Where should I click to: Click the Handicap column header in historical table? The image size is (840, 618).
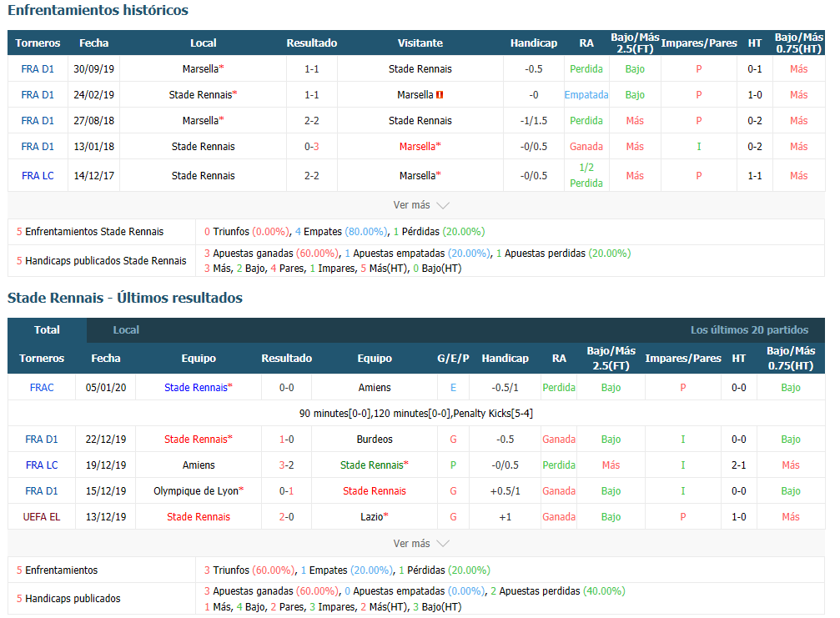coord(534,43)
